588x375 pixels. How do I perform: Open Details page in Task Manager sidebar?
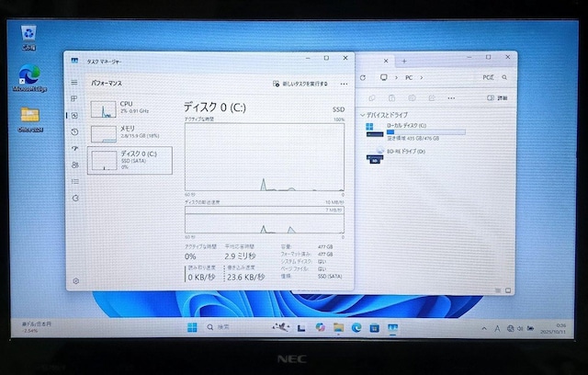pos(74,181)
